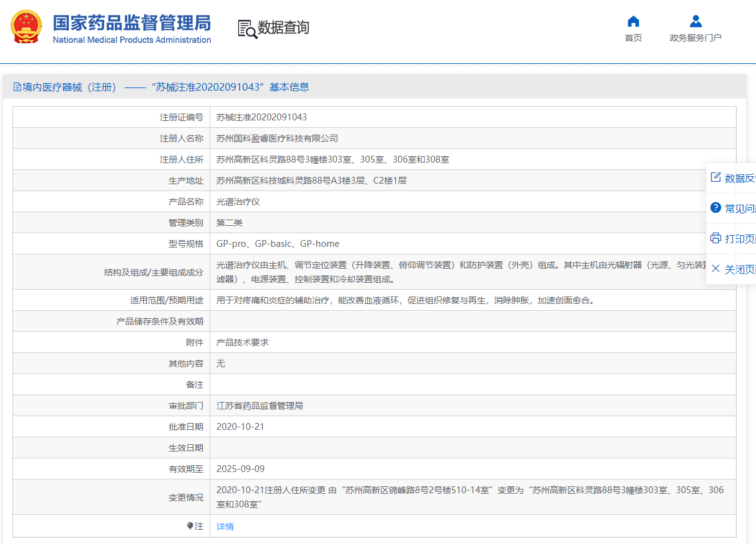The image size is (756, 544).
Task: Click 第二类 management category value
Action: tap(229, 223)
